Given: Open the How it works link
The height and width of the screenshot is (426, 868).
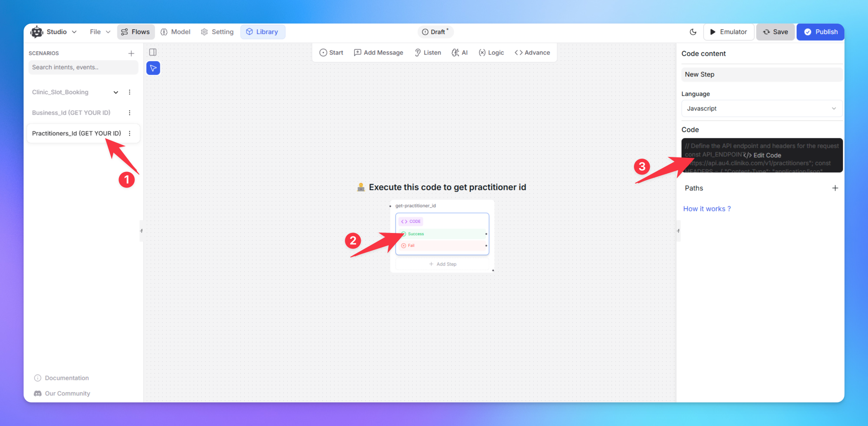Looking at the screenshot, I should click(707, 209).
